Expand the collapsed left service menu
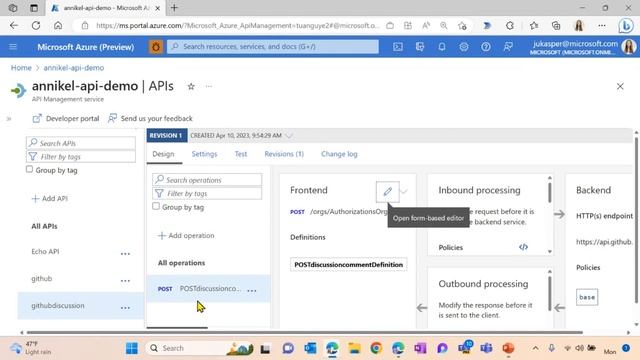Viewport: 640px width, 360px height. [9, 119]
